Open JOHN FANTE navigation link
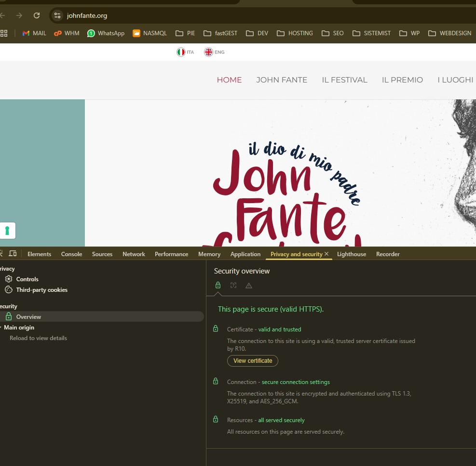 click(282, 80)
